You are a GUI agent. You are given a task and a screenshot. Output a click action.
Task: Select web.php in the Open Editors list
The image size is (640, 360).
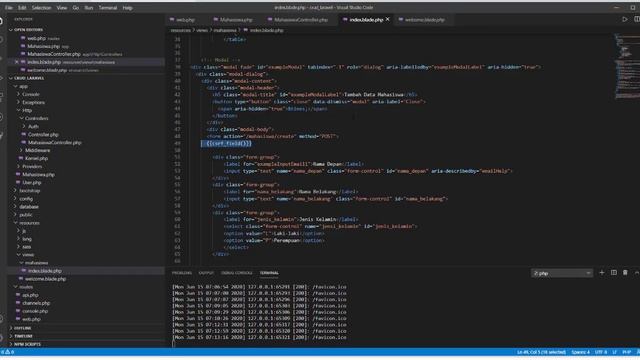[x=36, y=38]
